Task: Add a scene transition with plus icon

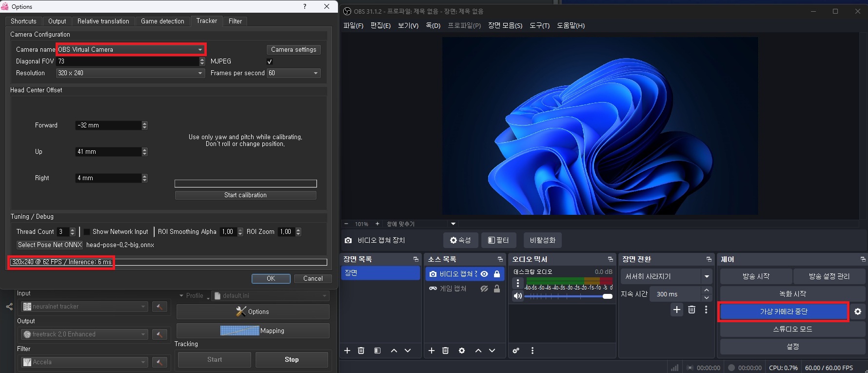Action: click(677, 310)
